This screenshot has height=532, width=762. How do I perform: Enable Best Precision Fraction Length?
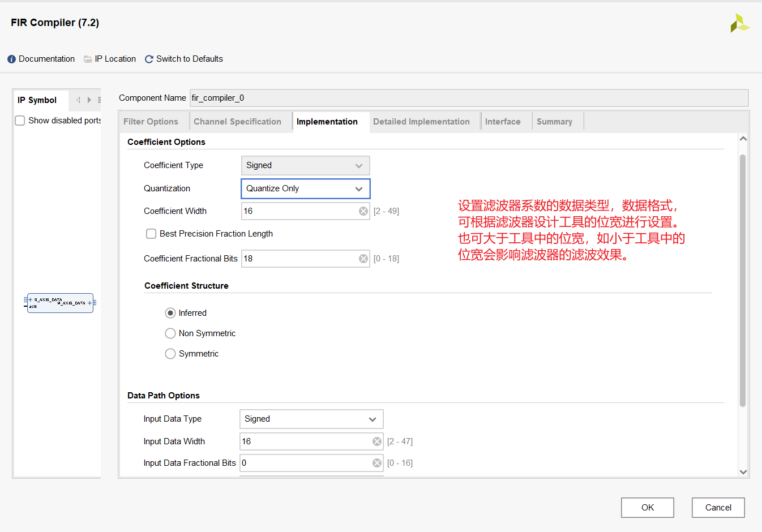point(151,234)
